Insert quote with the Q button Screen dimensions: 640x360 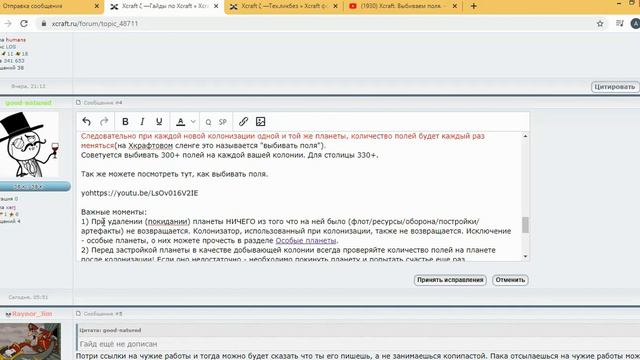tap(208, 122)
